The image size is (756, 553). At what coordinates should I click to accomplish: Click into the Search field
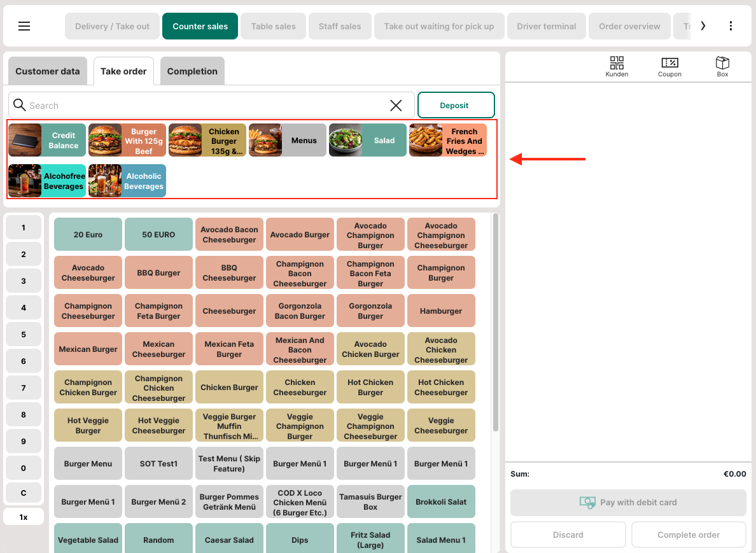204,106
